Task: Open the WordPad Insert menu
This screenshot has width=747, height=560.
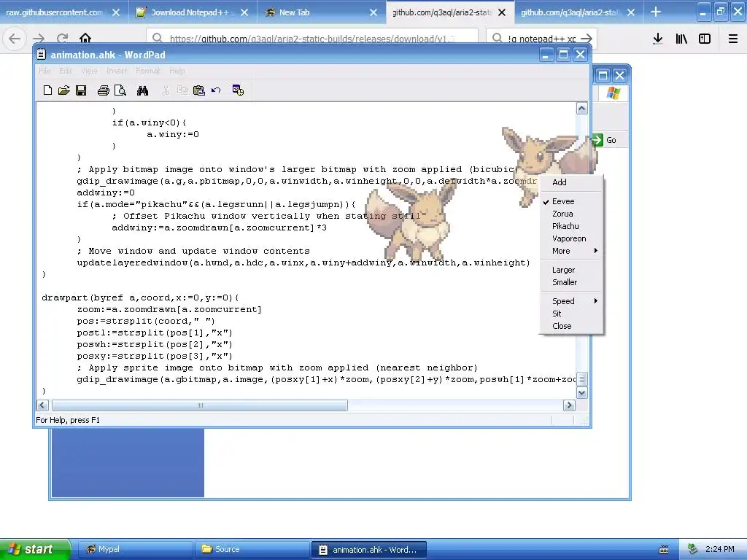Action: [x=116, y=71]
